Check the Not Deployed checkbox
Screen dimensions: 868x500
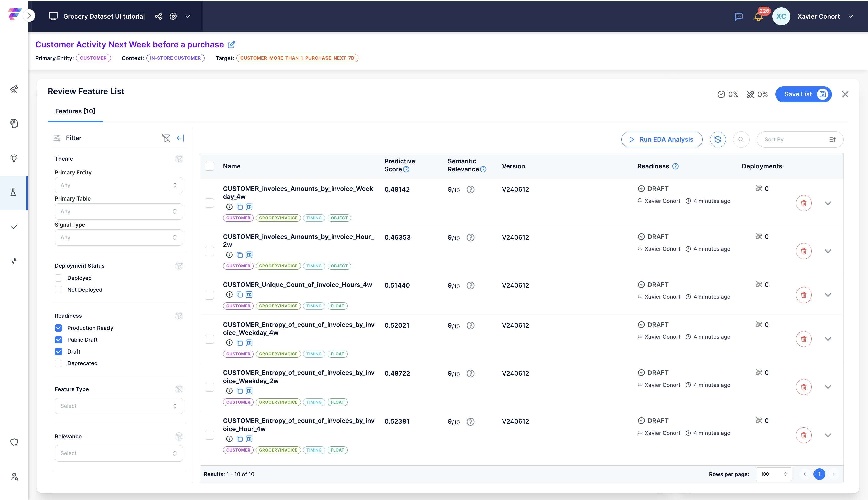coord(59,290)
